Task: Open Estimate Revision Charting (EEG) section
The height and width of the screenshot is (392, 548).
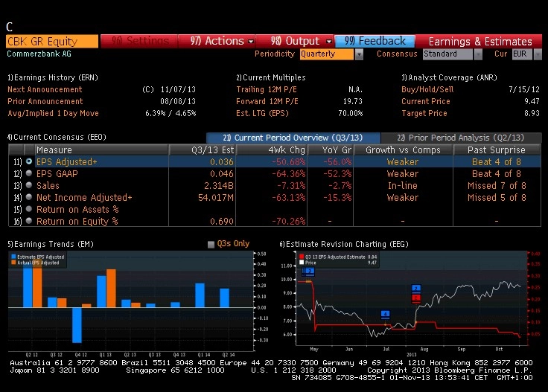Action: 344,244
